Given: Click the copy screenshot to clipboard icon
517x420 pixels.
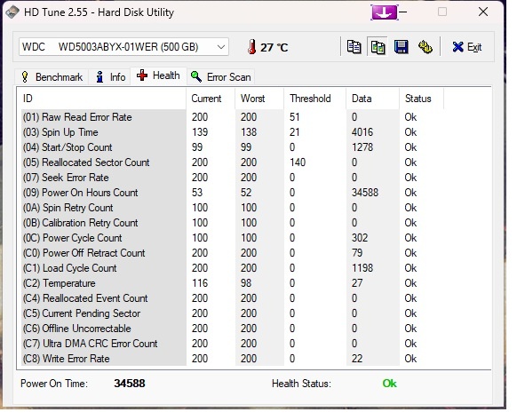Looking at the screenshot, I should point(378,47).
